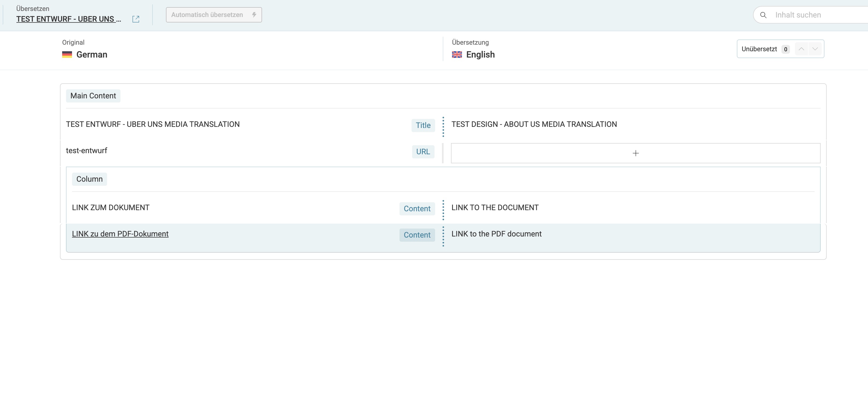Click the UK flag icon for English

(457, 55)
